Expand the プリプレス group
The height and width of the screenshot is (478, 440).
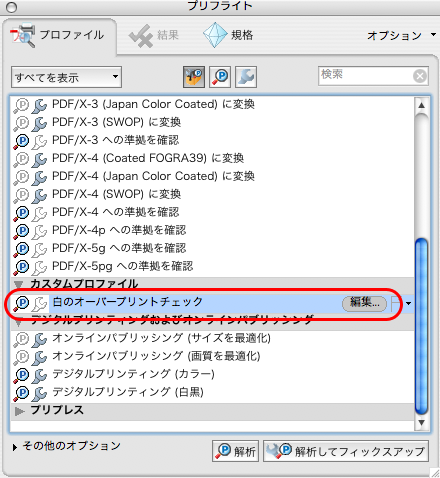click(x=19, y=411)
